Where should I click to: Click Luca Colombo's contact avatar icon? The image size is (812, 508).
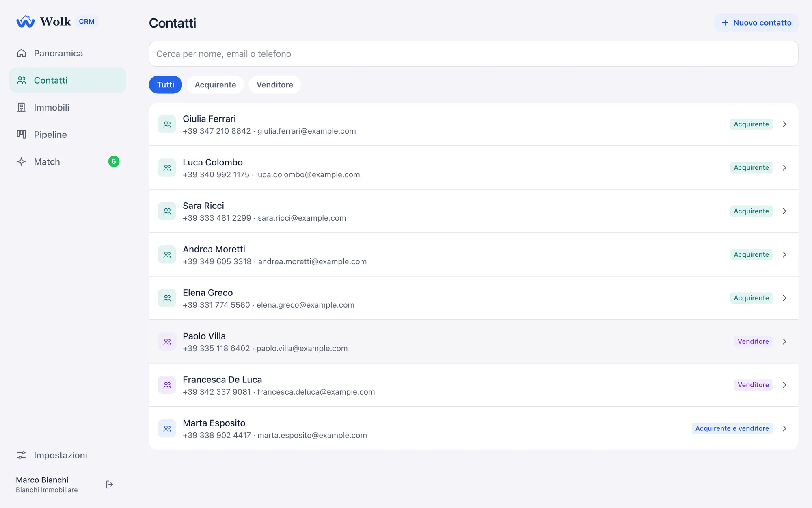tap(167, 168)
